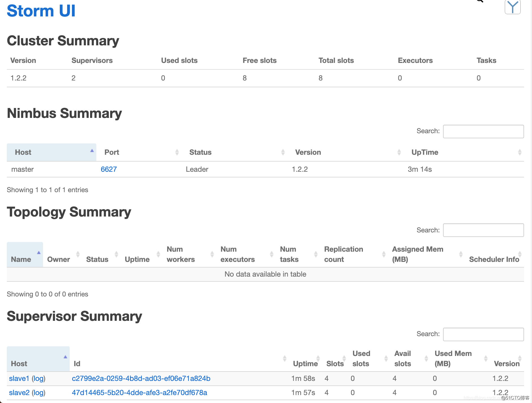Sort topologies by Scheduler Info
This screenshot has width=532, height=403.
pyautogui.click(x=495, y=254)
